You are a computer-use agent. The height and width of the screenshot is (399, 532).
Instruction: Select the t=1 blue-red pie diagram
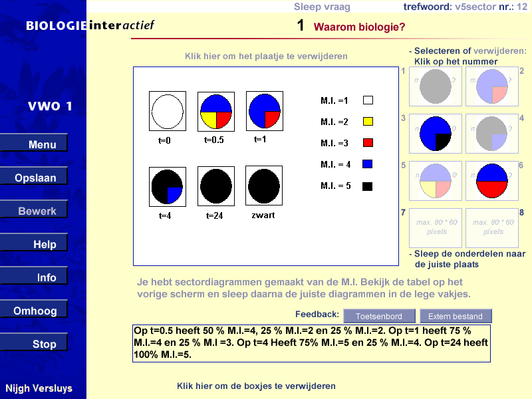(264, 111)
